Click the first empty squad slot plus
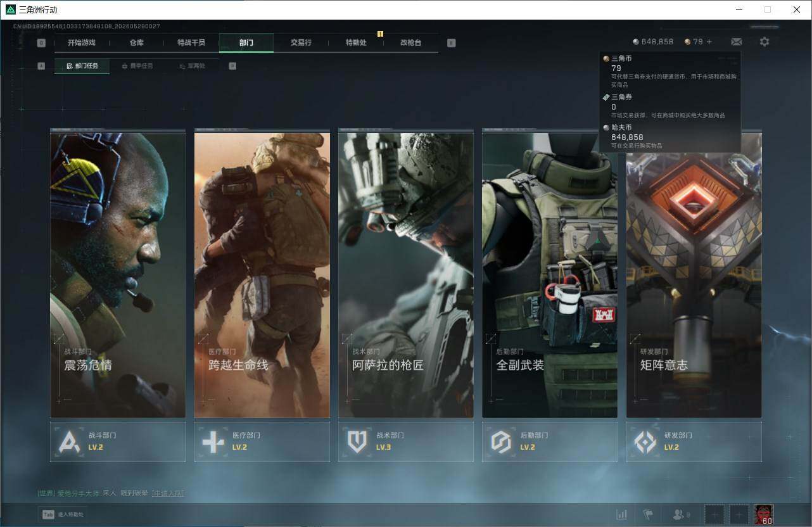 click(x=714, y=515)
